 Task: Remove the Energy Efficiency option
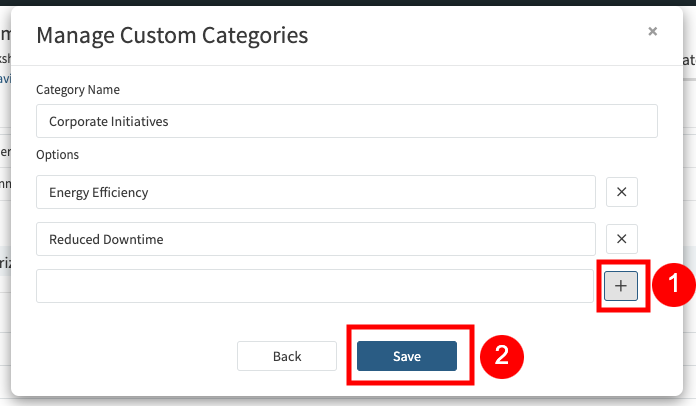coord(621,192)
